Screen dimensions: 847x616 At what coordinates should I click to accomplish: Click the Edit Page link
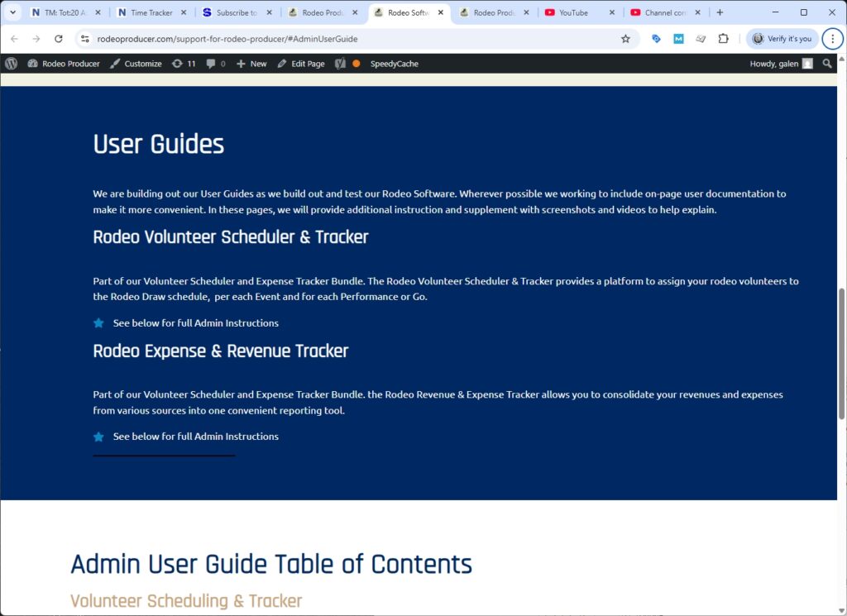(300, 64)
